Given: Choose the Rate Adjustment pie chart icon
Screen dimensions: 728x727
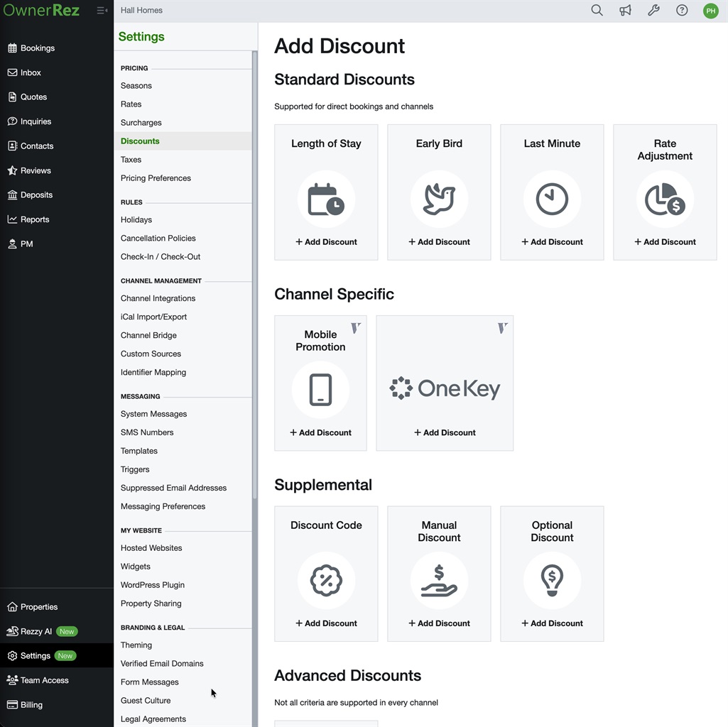Looking at the screenshot, I should click(x=665, y=199).
